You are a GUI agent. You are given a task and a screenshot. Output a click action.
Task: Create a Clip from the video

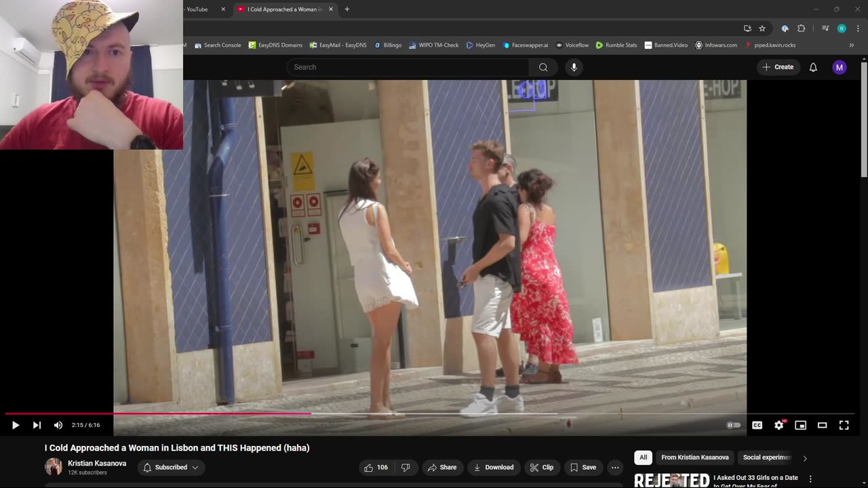(x=542, y=467)
